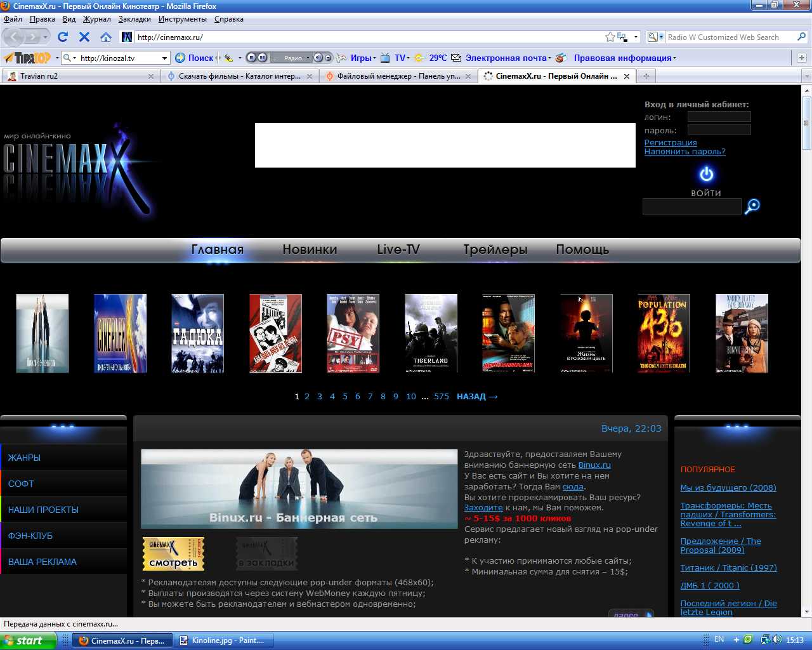Pause the toolbar radio player
The height and width of the screenshot is (650, 812).
point(262,58)
